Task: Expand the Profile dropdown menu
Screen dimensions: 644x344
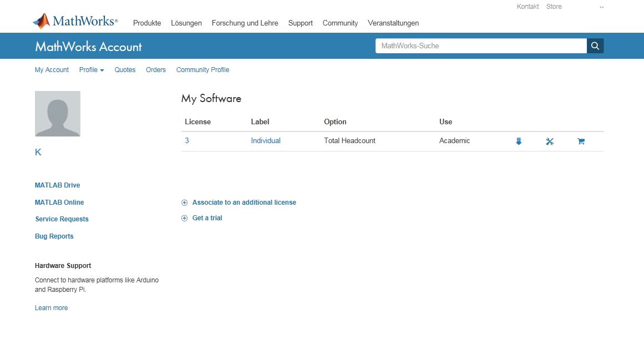Action: 92,70
